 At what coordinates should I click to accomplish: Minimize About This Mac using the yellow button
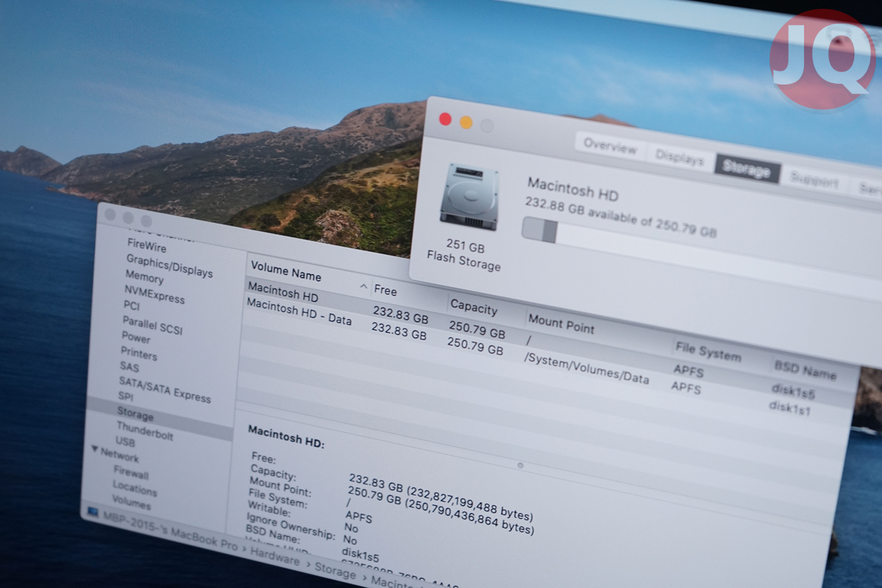click(466, 122)
